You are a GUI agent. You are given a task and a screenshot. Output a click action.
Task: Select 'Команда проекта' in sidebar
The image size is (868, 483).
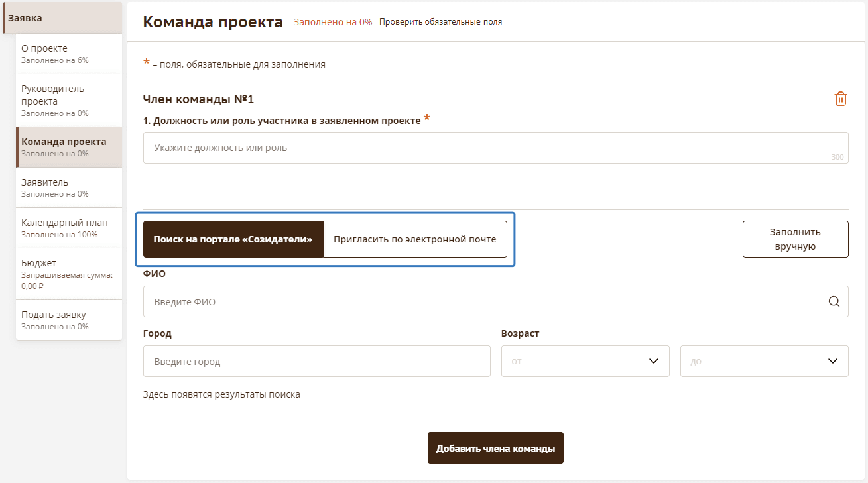69,147
